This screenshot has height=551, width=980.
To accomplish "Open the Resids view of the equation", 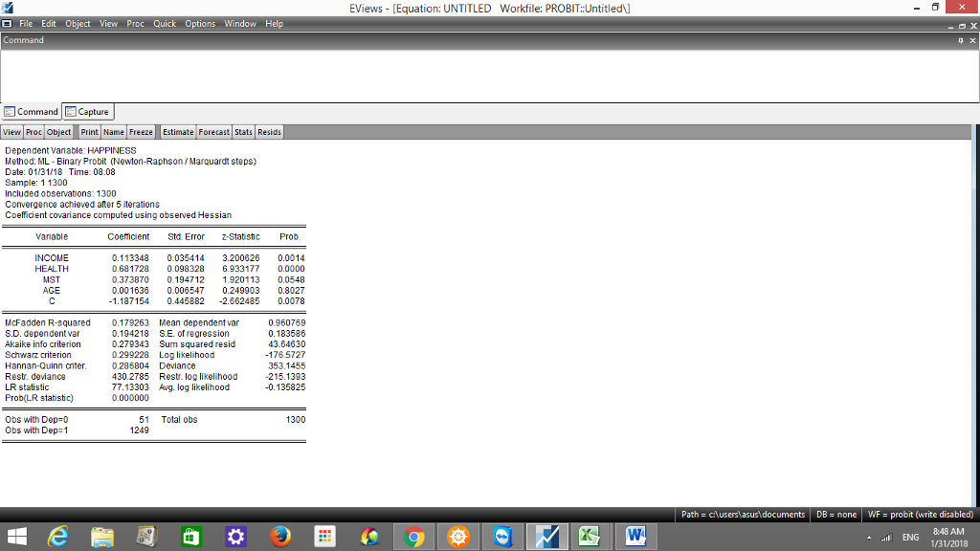I will (268, 132).
